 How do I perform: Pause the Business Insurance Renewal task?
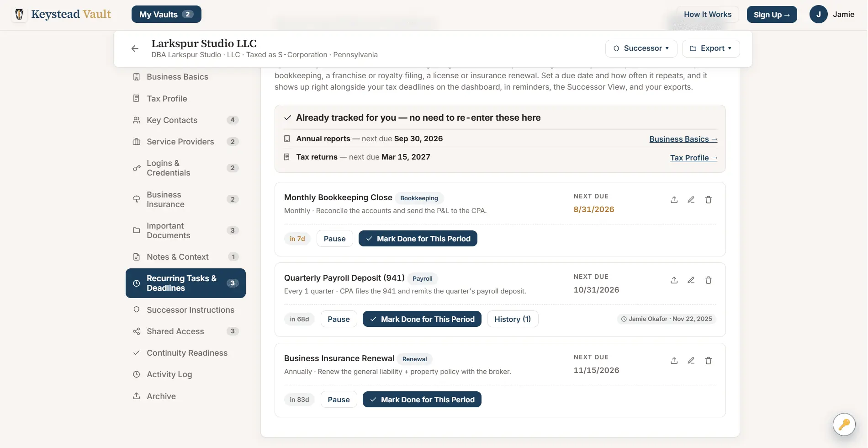(339, 400)
